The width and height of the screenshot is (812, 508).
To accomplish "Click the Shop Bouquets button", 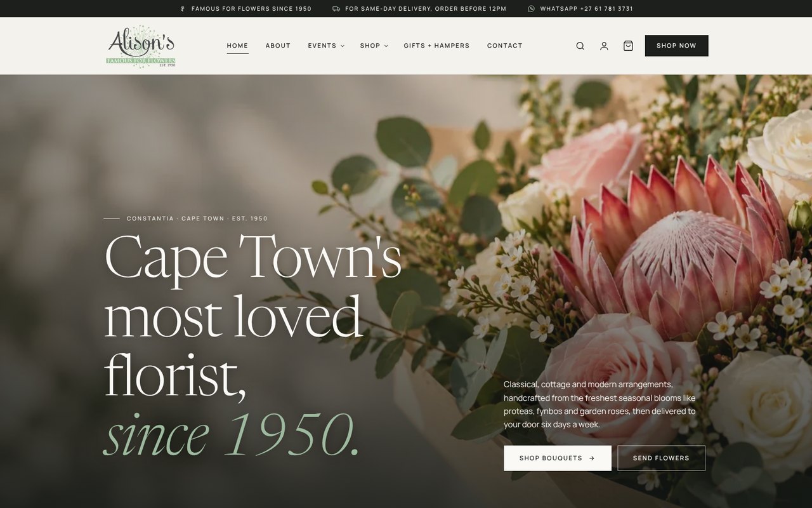I will pos(558,458).
